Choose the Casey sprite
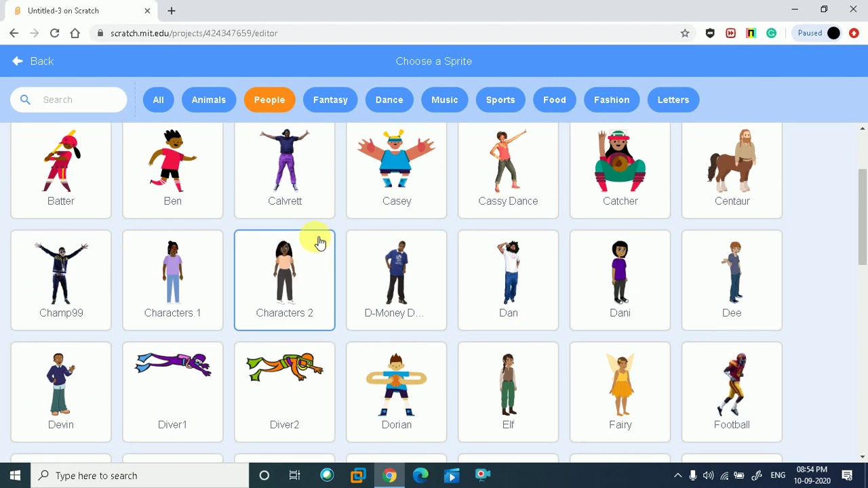The image size is (868, 488). [396, 169]
